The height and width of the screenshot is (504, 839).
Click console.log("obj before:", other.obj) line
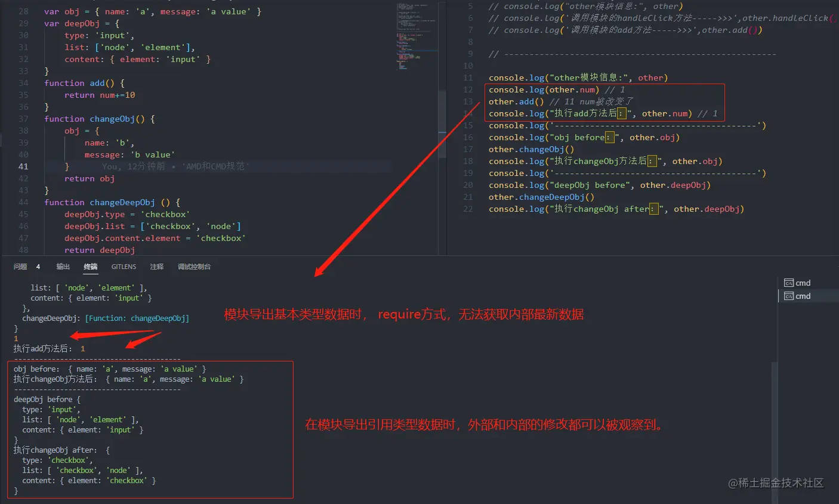tap(584, 137)
